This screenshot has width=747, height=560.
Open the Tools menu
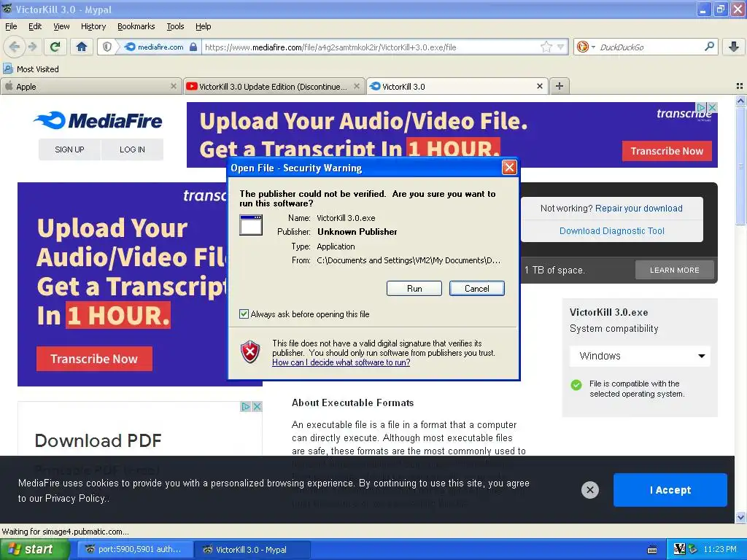point(175,26)
